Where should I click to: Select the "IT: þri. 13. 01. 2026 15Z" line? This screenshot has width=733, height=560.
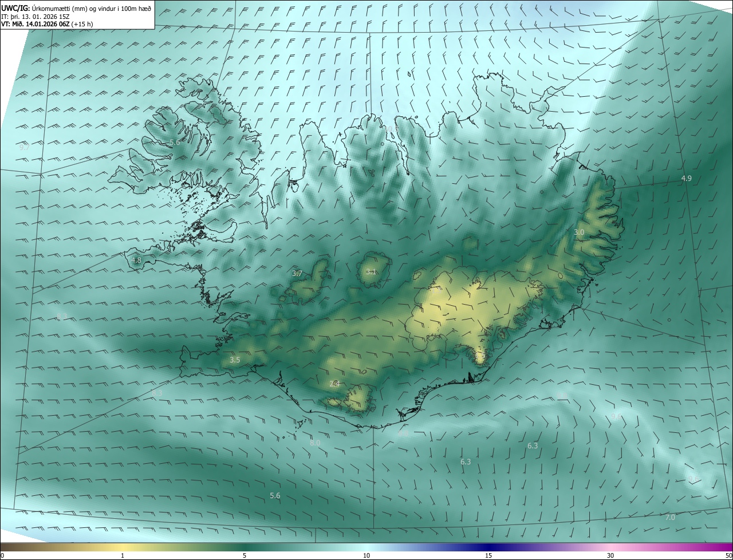coord(36,16)
